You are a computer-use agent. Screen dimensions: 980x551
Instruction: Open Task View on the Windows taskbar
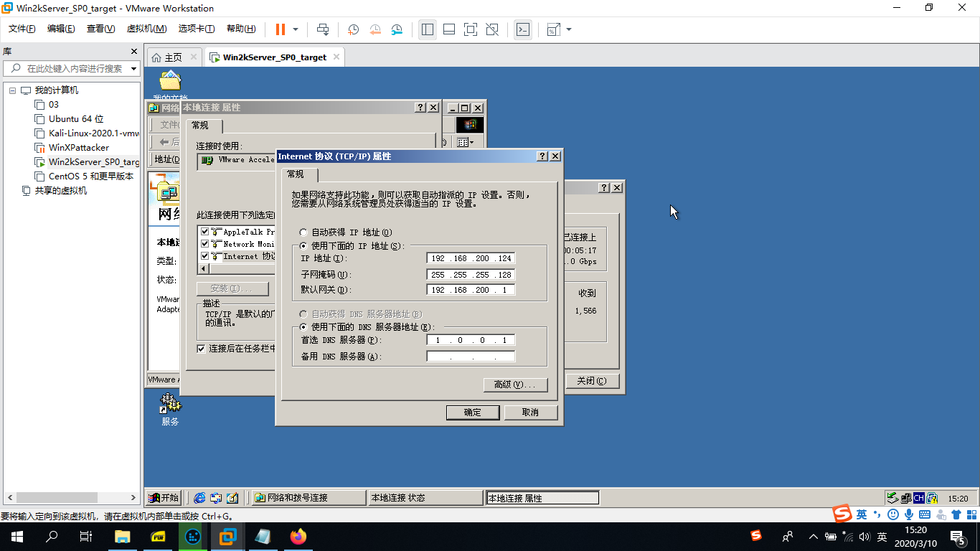86,537
